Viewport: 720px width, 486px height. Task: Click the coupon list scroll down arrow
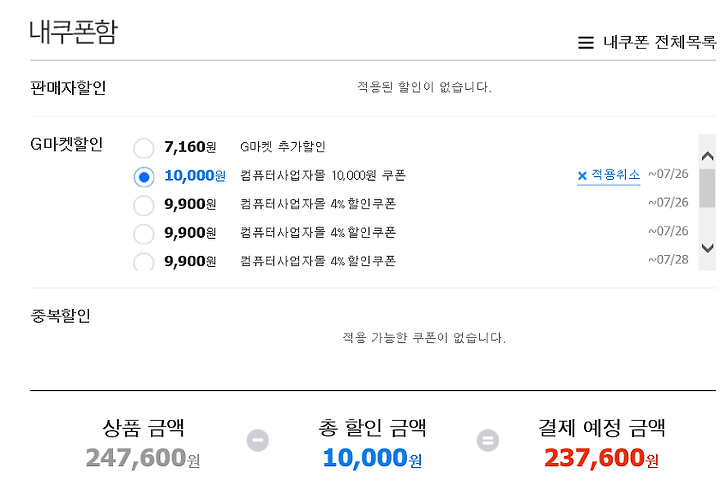(708, 248)
